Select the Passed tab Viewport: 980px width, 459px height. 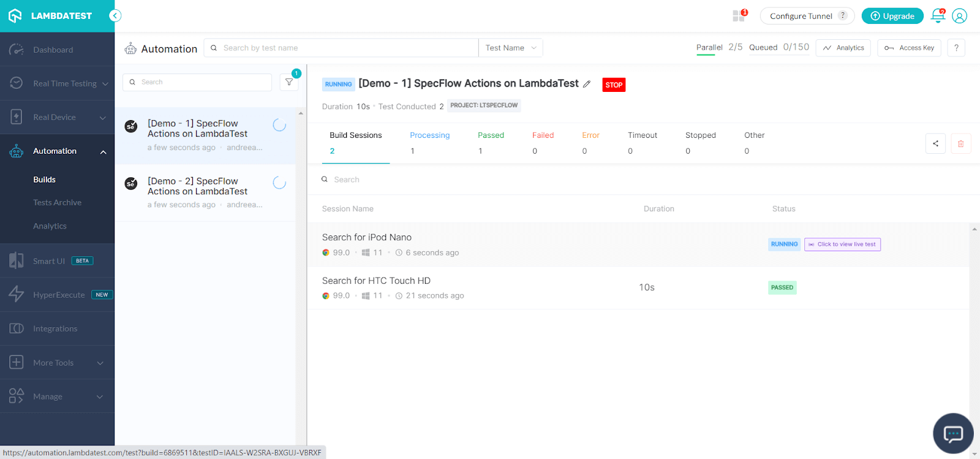(491, 143)
